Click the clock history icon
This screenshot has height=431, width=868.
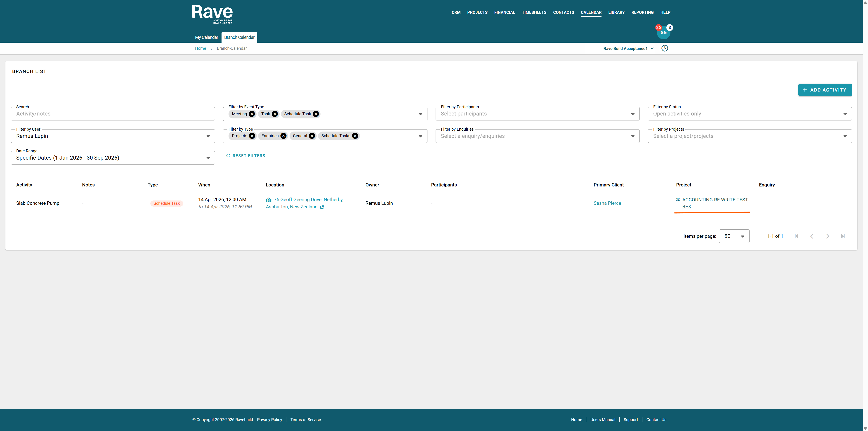665,48
